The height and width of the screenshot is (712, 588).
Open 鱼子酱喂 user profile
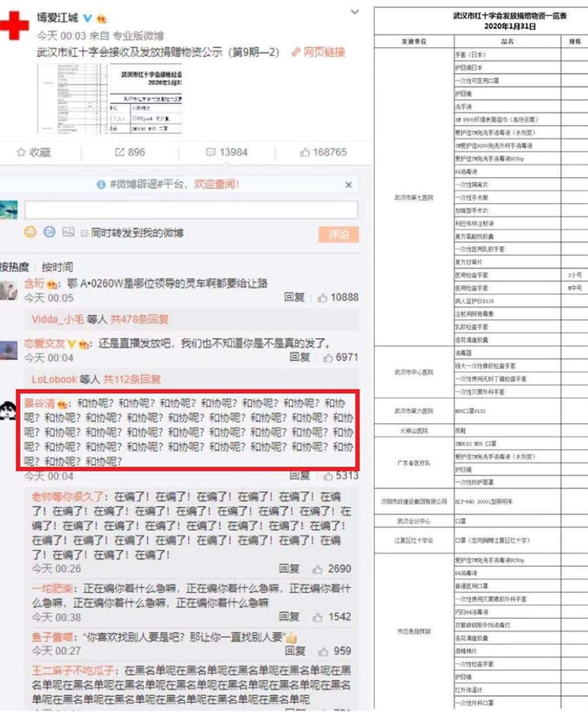[52, 637]
